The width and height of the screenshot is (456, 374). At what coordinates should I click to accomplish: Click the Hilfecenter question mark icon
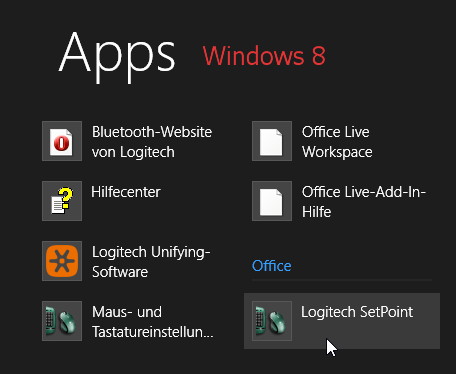click(62, 201)
